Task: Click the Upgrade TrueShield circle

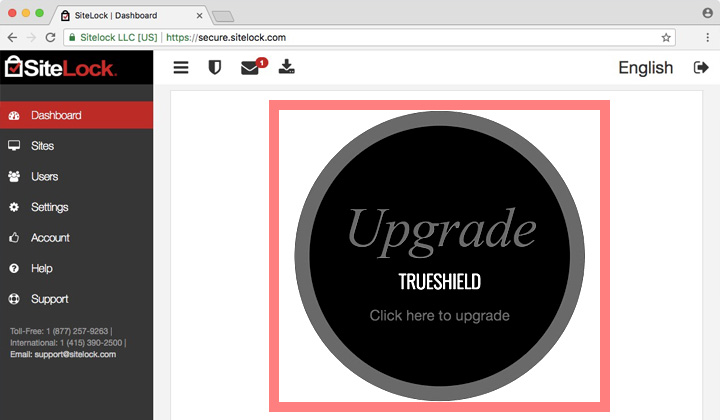Action: point(439,256)
